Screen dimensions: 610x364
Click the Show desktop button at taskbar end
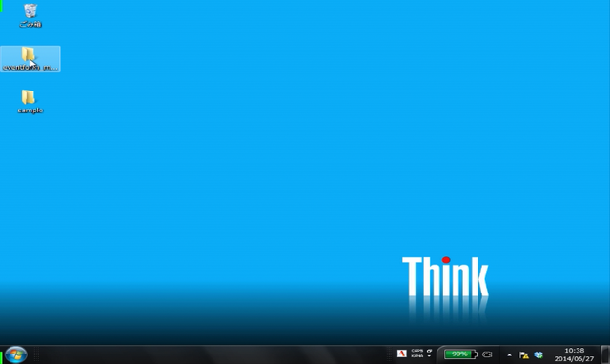tap(605, 354)
